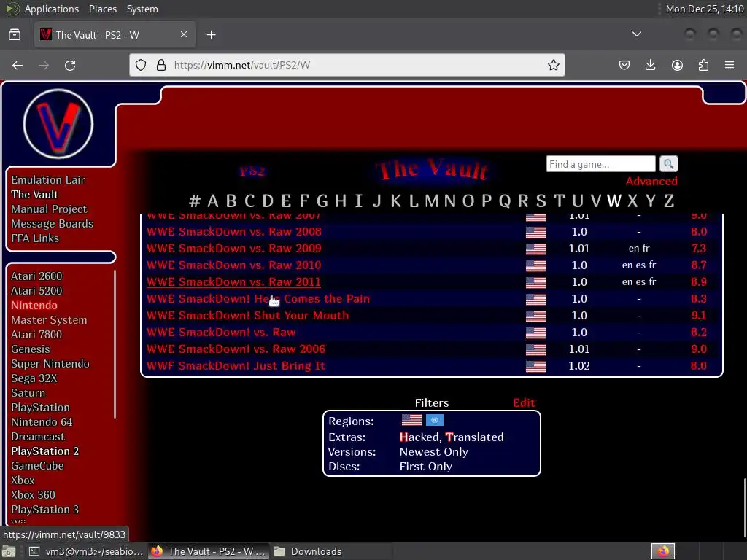Viewport: 747px width, 560px height.
Task: Open WWE SmackDown vs. Raw 2011
Action: click(233, 282)
